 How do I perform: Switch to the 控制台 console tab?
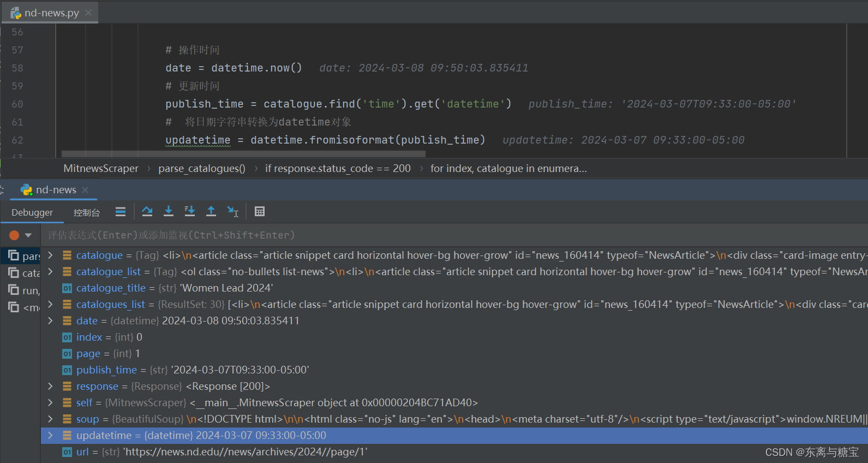click(x=87, y=212)
